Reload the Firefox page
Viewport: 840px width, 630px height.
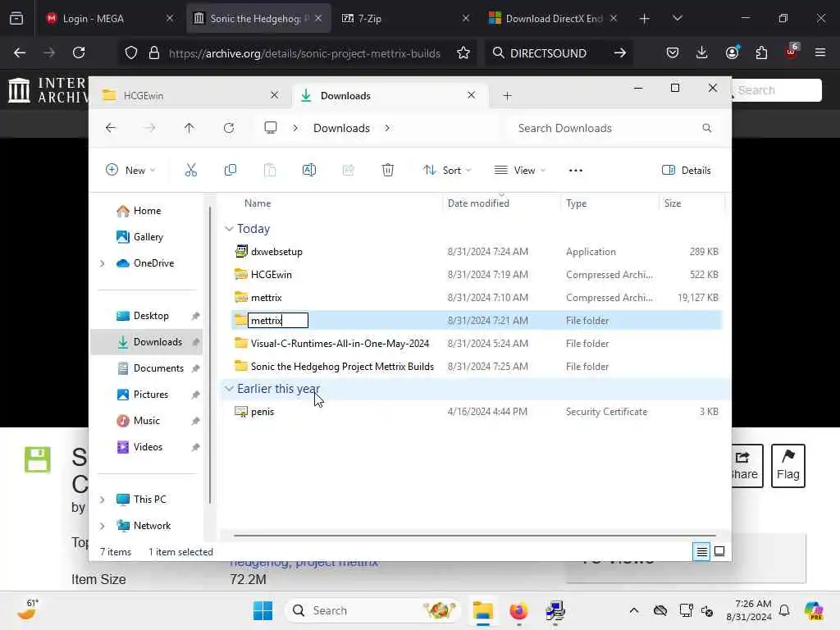(79, 52)
